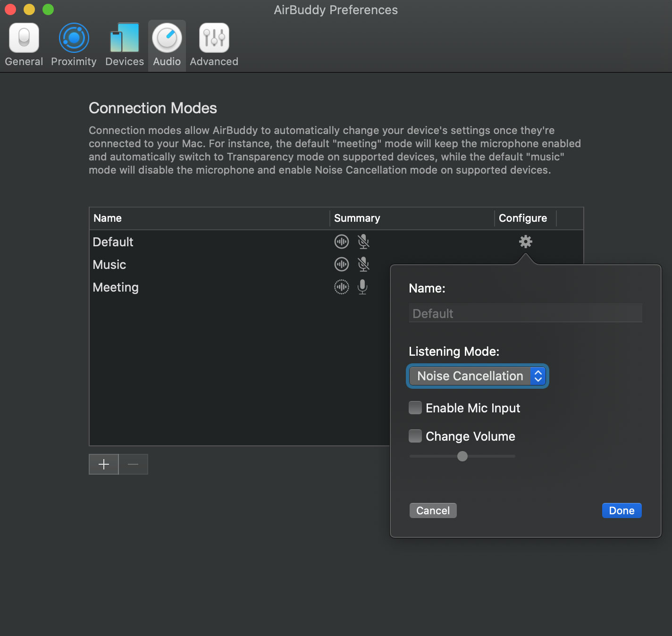Image resolution: width=672 pixels, height=636 pixels.
Task: Click the volume slider knob
Action: click(x=462, y=456)
